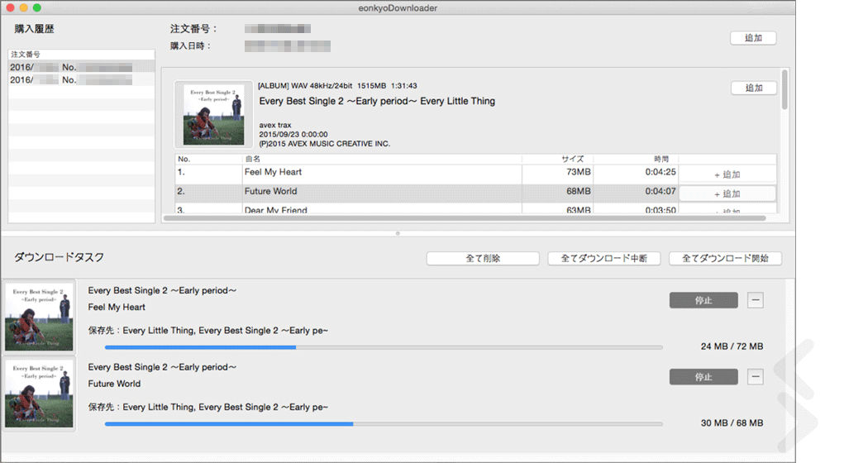Screen dimensions: 868x463
Task: Click the 24 MB / 72 MB progress text
Action: tap(732, 346)
